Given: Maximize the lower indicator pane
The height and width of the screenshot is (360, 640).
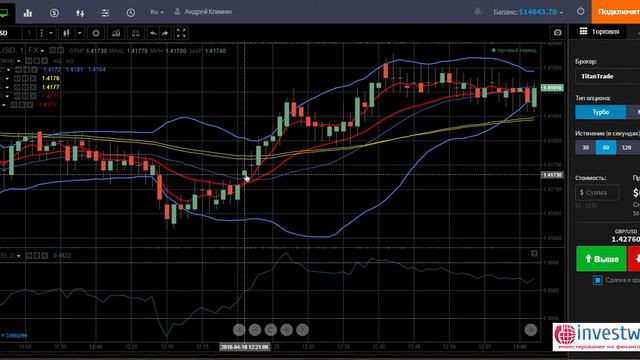Looking at the screenshot, I should coord(534,253).
